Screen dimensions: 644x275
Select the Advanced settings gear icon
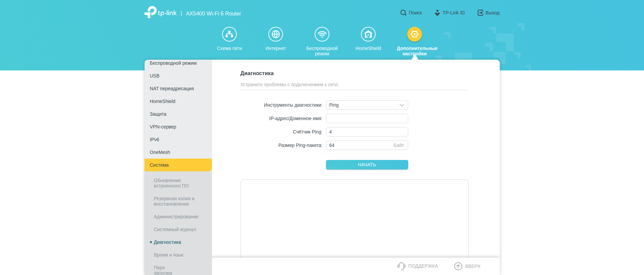tap(415, 34)
